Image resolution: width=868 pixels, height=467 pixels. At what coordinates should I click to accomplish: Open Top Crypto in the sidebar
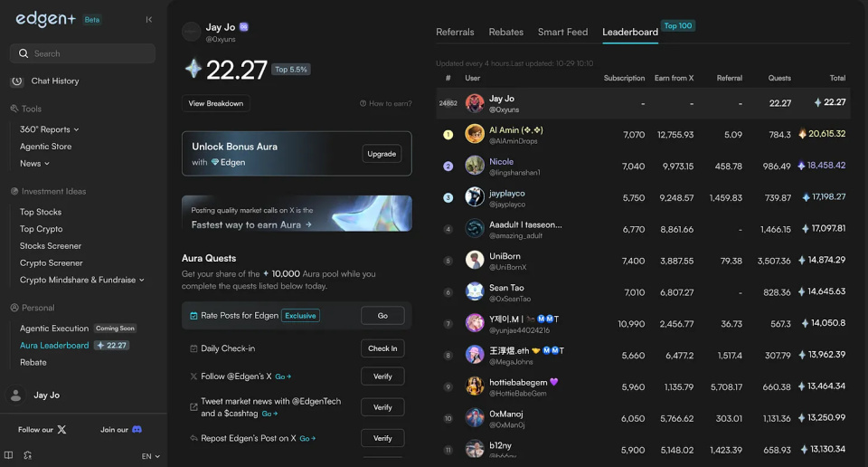coord(41,229)
